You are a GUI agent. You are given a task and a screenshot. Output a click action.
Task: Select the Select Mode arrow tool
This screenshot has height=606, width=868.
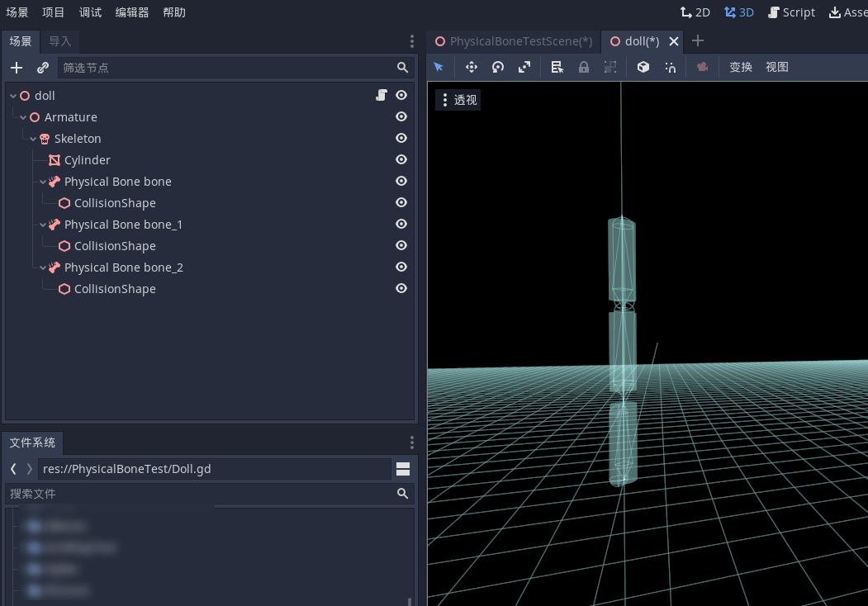point(439,67)
